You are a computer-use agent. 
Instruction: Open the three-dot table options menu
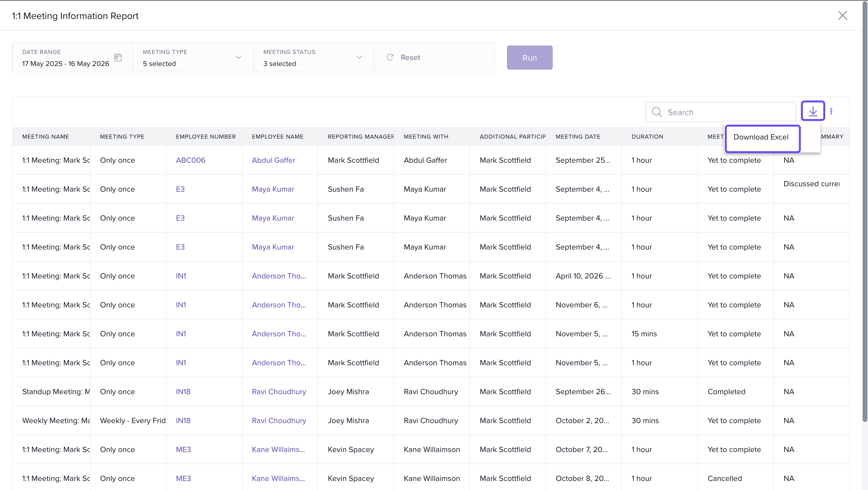point(831,111)
